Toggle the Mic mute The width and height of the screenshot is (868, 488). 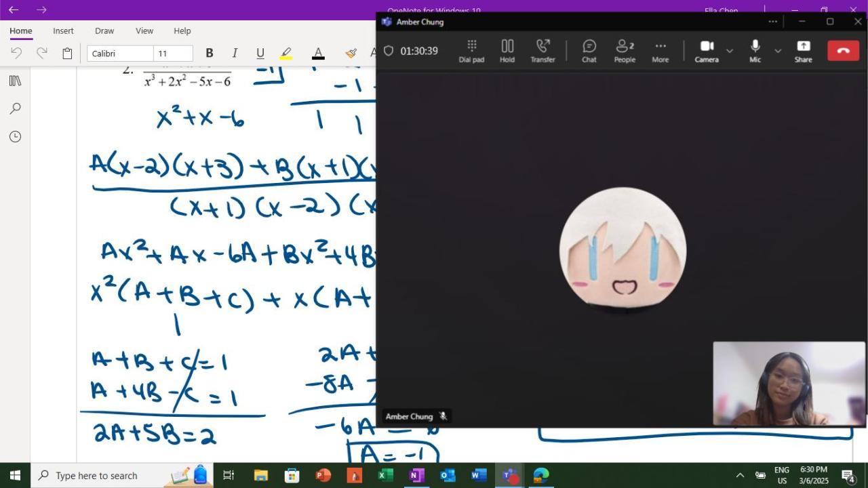pyautogui.click(x=755, y=51)
